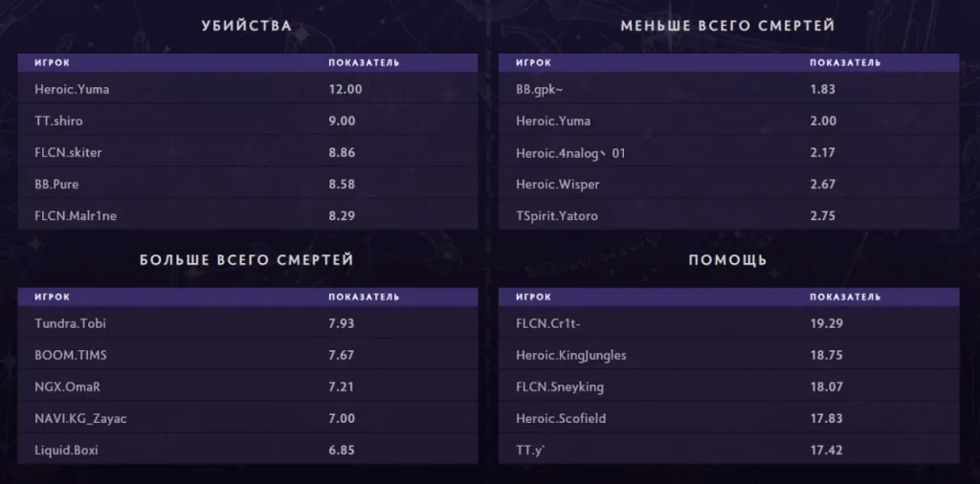Image resolution: width=980 pixels, height=484 pixels.
Task: Click the TSpirit.Yatoro player name
Action: (x=557, y=216)
